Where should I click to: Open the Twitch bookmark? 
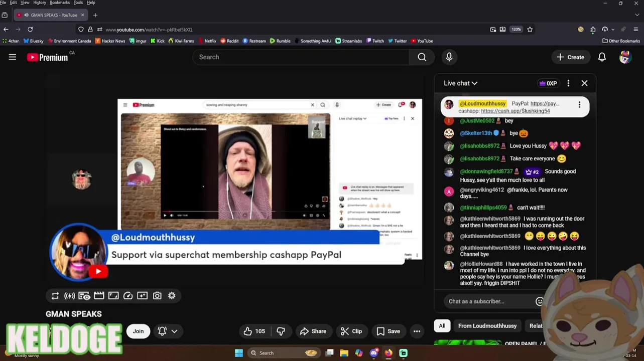375,41
